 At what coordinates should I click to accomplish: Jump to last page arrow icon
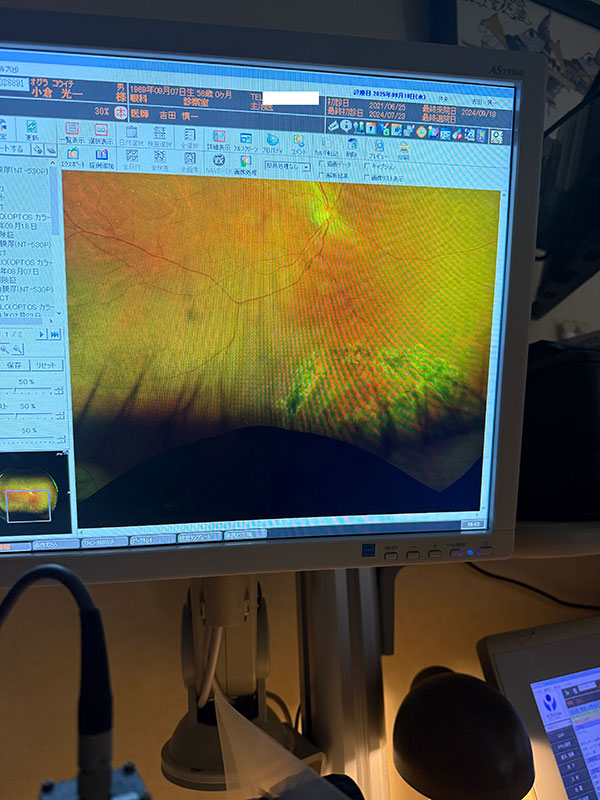[x=55, y=334]
